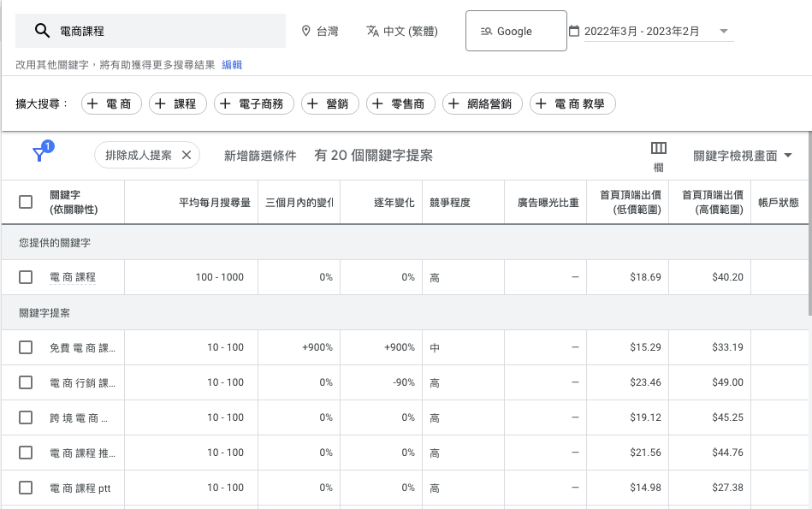Click the calendar icon by date range
812x509 pixels.
(574, 31)
